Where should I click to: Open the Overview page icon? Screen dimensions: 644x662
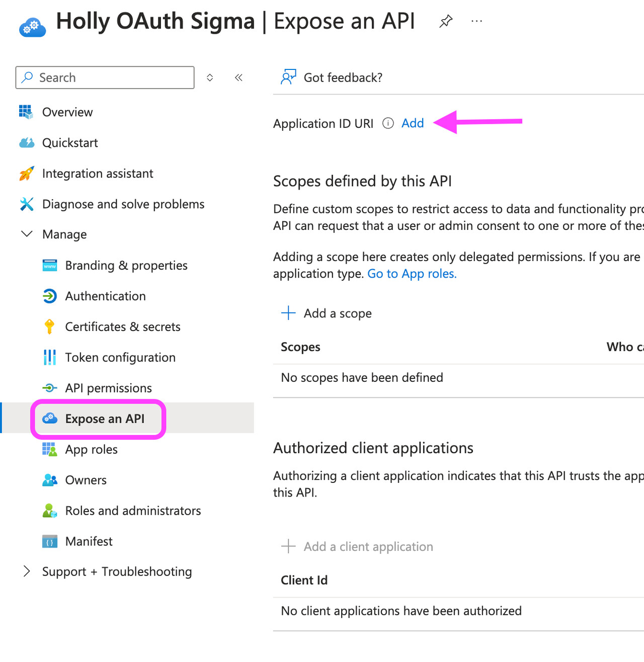tap(25, 112)
